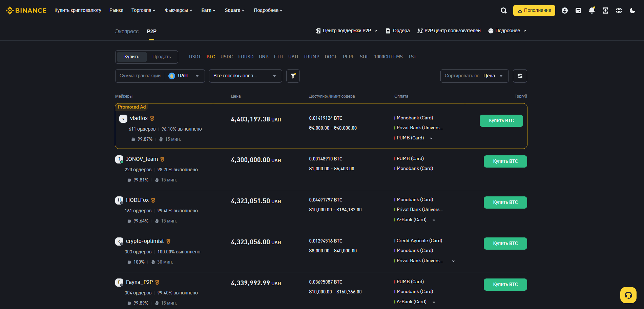Viewport: 644px width, 309px height.
Task: Expand Fayna_P2P payment methods chevron
Action: tap(434, 302)
